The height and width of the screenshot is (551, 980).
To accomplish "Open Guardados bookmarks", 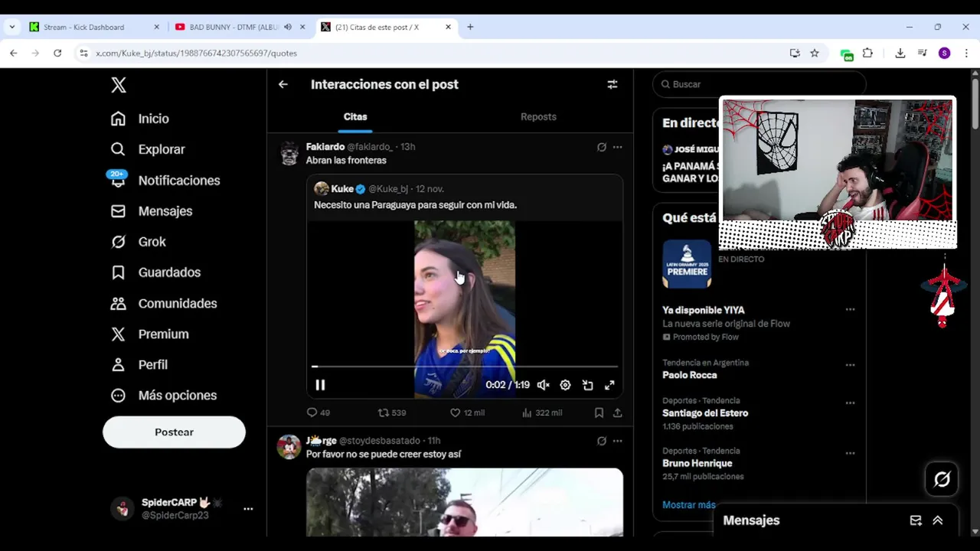I will click(x=155, y=272).
